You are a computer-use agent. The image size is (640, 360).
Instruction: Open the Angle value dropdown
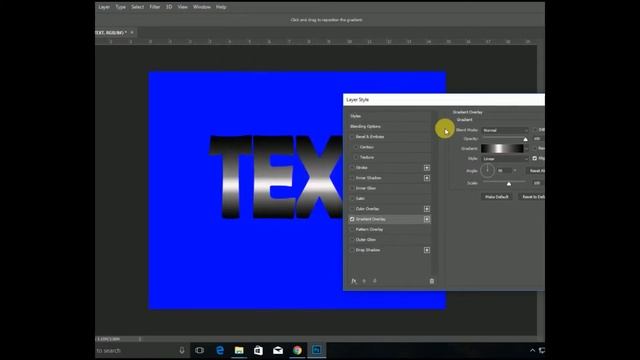coord(515,171)
